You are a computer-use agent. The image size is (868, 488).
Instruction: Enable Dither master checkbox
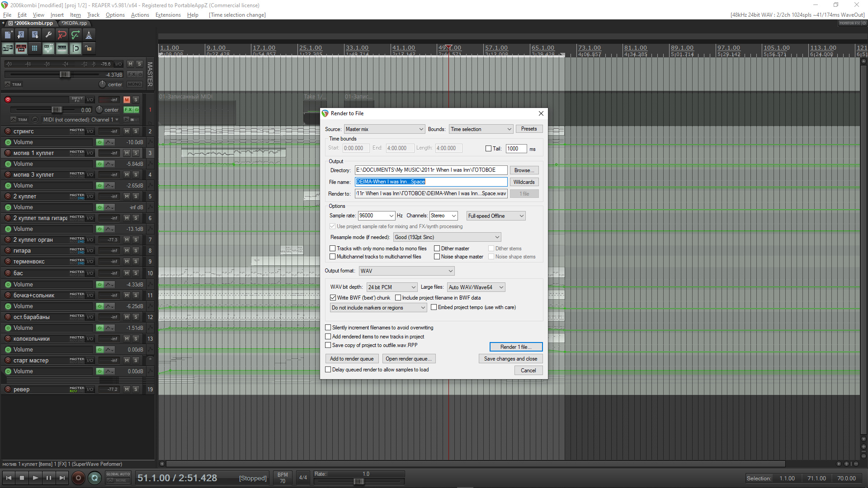(437, 249)
